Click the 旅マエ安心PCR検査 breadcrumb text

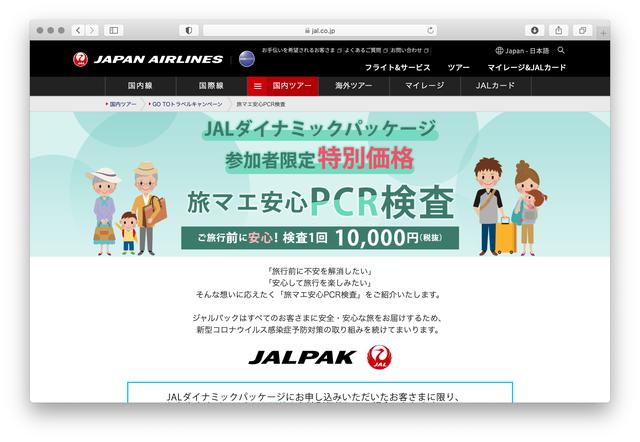tap(261, 104)
